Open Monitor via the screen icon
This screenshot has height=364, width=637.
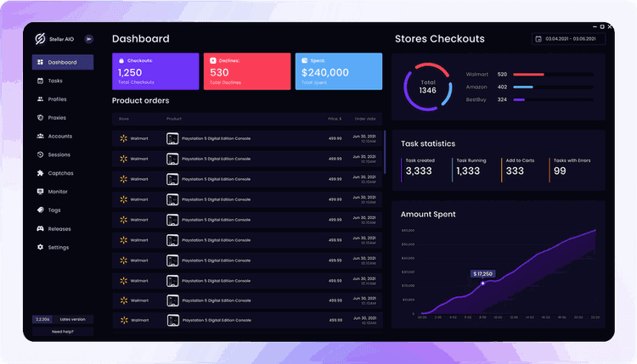(40, 192)
